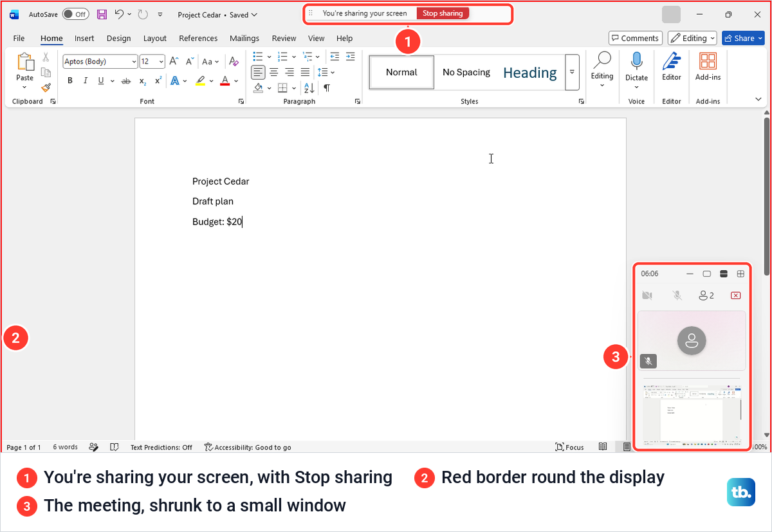Click the Stop sharing button
772x532 pixels.
point(443,14)
